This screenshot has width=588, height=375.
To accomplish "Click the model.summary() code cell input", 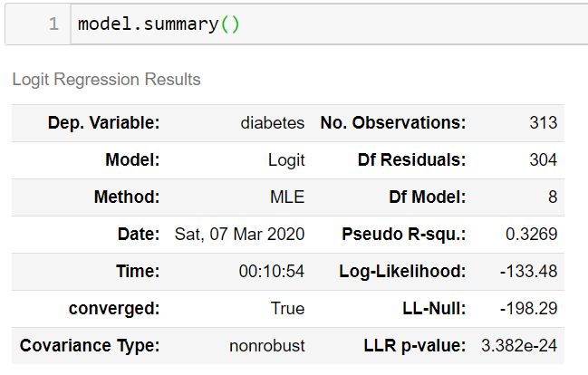I will point(329,24).
